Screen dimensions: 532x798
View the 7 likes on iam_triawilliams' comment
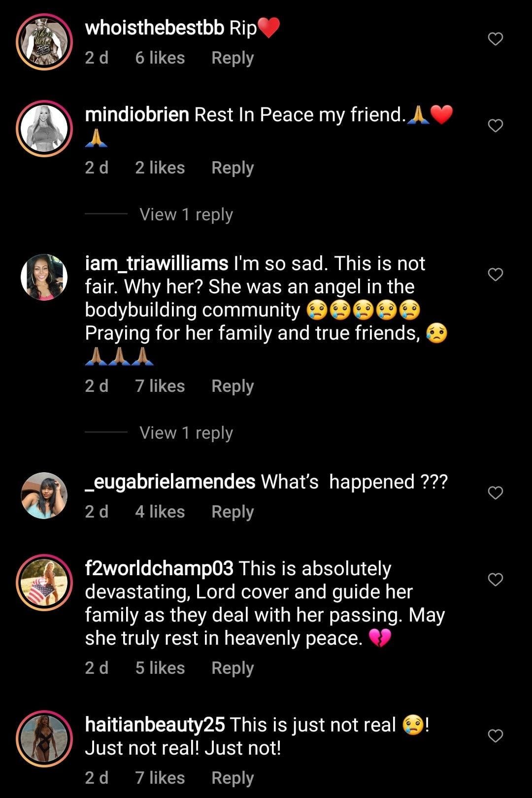click(x=159, y=386)
